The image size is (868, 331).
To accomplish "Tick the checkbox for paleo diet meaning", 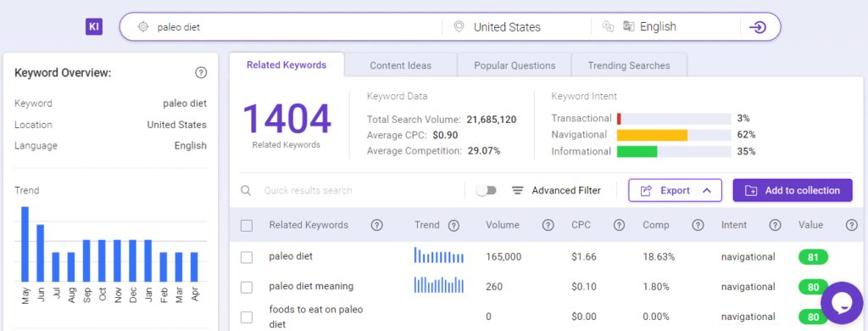I will click(x=247, y=287).
